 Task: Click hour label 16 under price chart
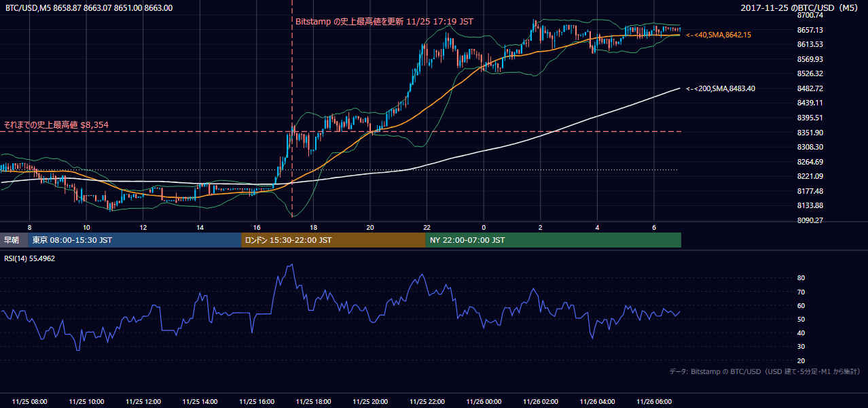click(x=257, y=227)
